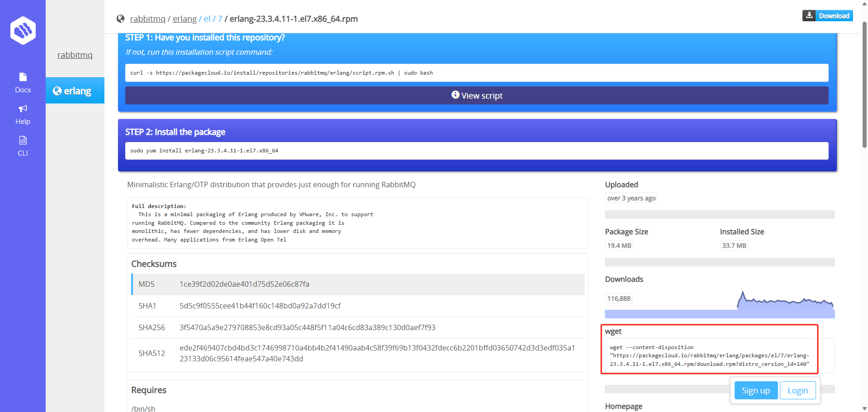Click the /bin/sh requirement entry
The width and height of the screenshot is (868, 412).
pyautogui.click(x=143, y=408)
